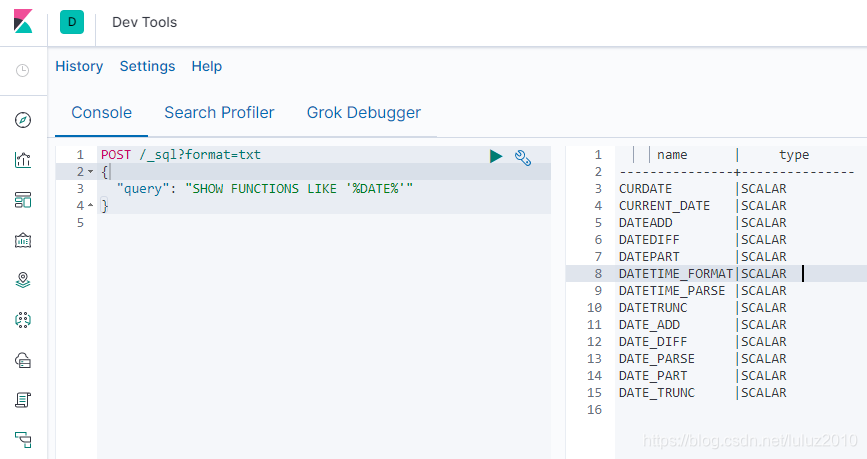Click the Kibana logo
This screenshot has height=459, width=867.
click(x=23, y=22)
